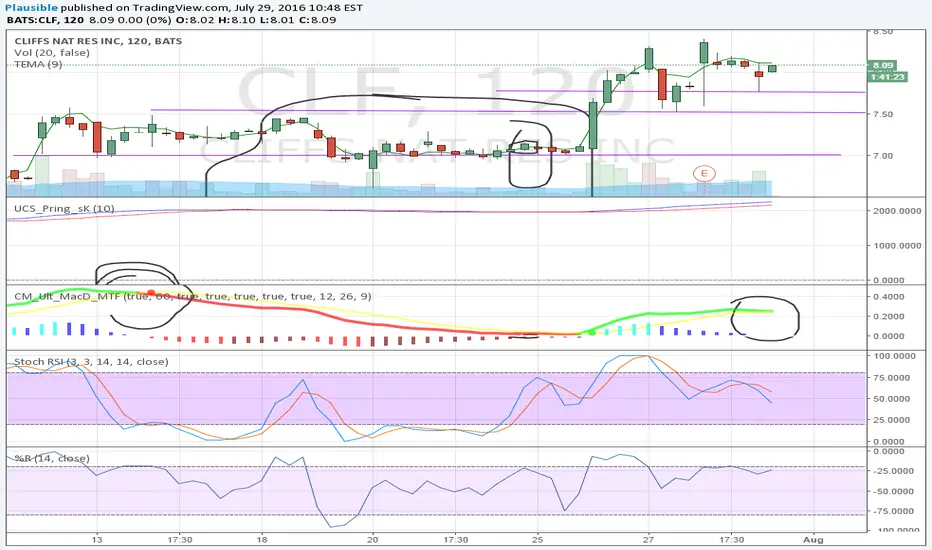Click the '27' date on time axis
This screenshot has height=550, width=932.
click(x=648, y=540)
